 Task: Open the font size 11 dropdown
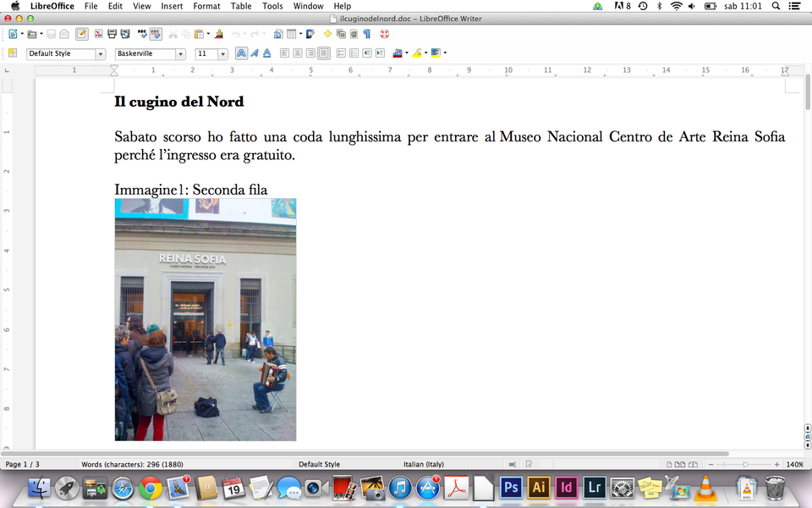(x=222, y=54)
